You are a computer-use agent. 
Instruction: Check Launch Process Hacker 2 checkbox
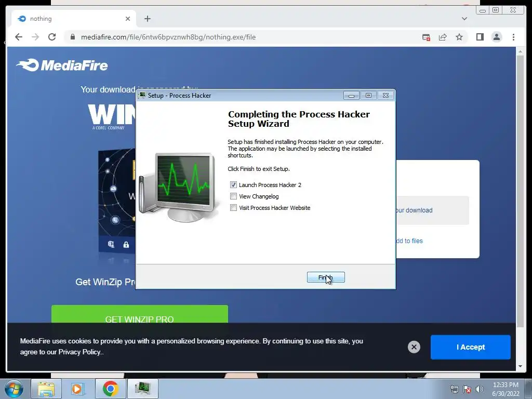coord(233,185)
